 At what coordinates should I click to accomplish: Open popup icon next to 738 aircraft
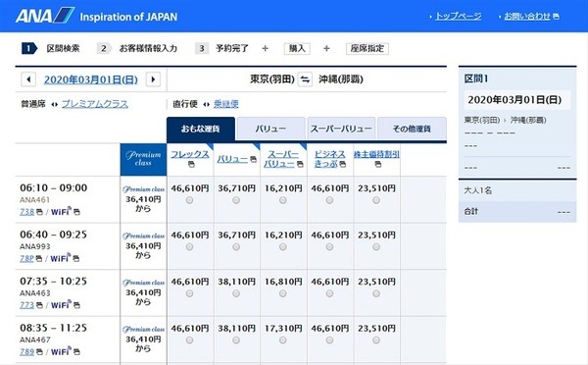coord(39,212)
